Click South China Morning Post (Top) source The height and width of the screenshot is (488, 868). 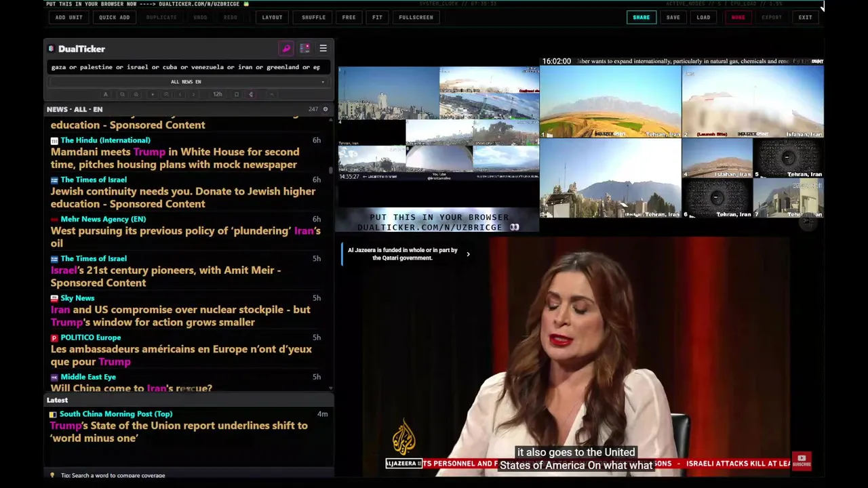[x=116, y=413]
